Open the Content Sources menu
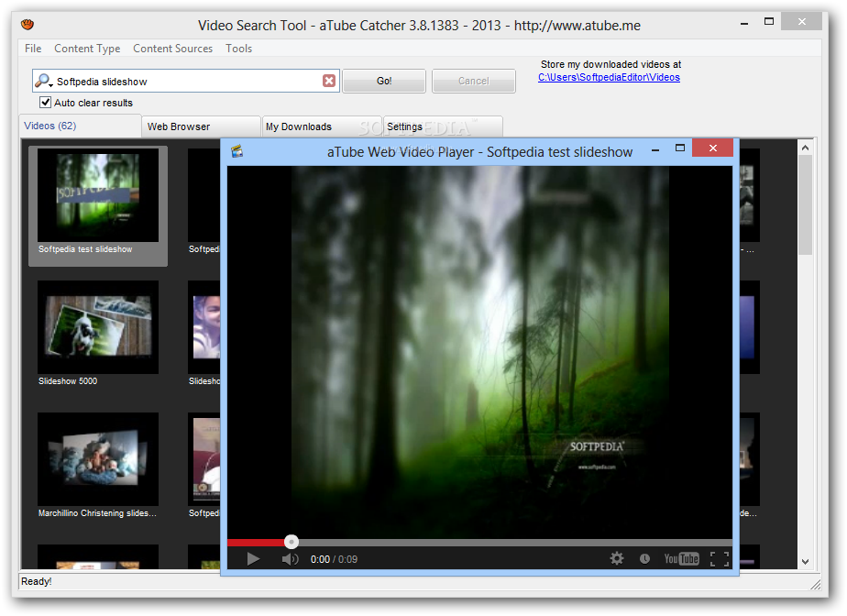This screenshot has width=847, height=616. (x=173, y=48)
